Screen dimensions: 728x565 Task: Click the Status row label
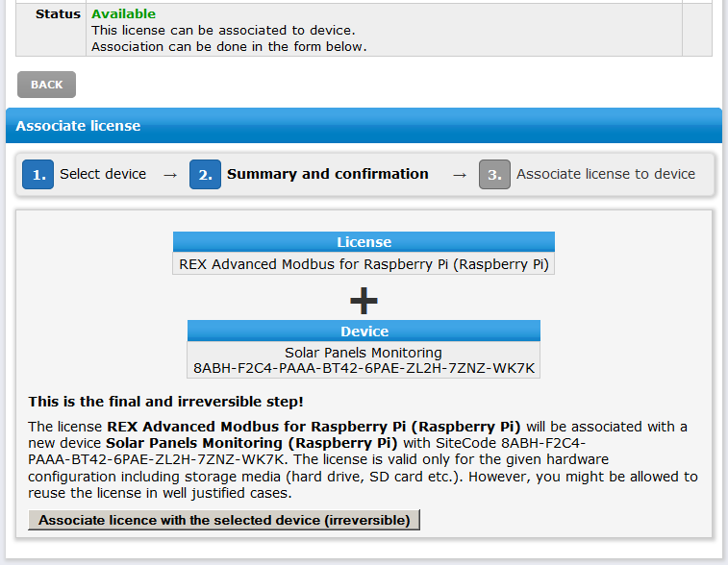click(x=58, y=13)
